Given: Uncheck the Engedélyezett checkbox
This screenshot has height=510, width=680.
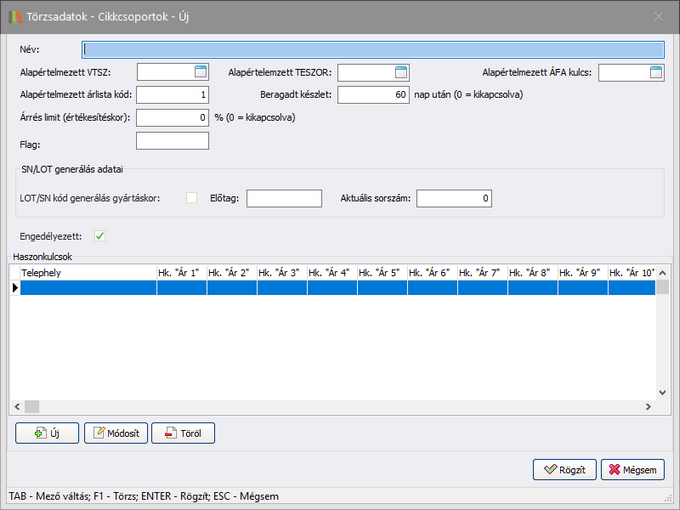Looking at the screenshot, I should (x=100, y=236).
